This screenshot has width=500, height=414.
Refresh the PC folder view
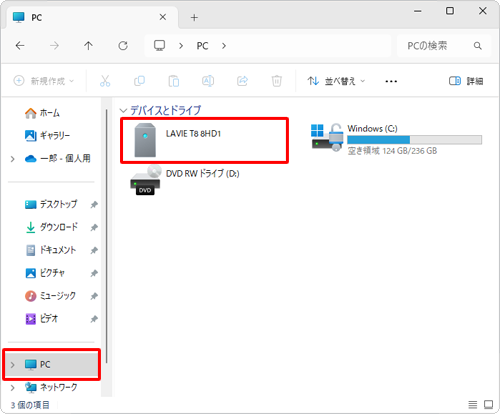[123, 46]
